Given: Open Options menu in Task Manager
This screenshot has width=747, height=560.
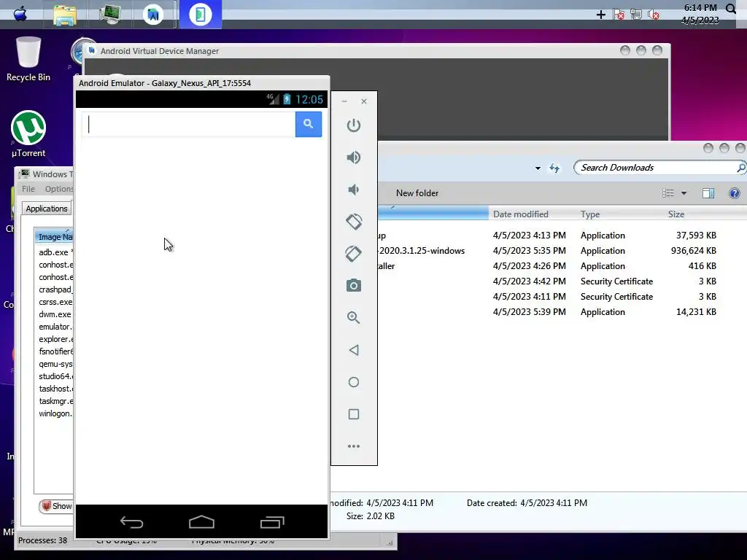Looking at the screenshot, I should tap(59, 189).
